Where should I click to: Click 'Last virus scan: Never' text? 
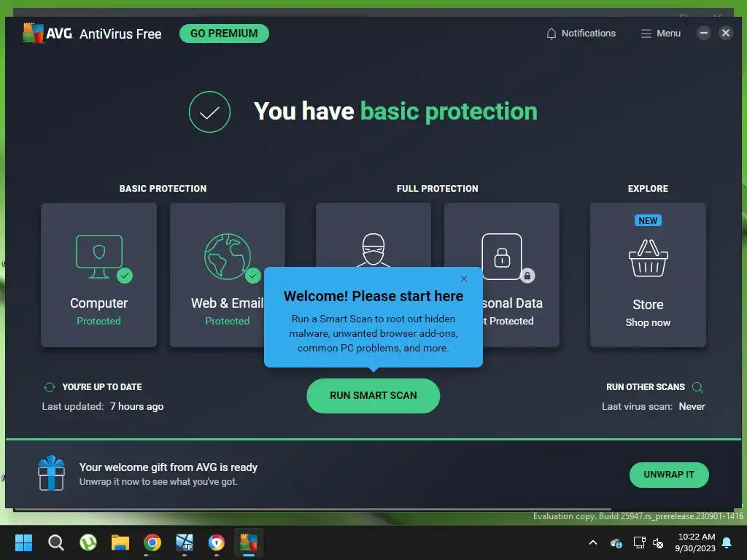pyautogui.click(x=653, y=407)
